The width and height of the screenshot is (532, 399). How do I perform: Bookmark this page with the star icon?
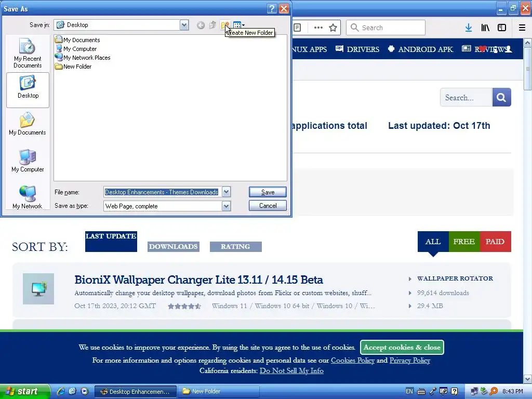click(333, 28)
